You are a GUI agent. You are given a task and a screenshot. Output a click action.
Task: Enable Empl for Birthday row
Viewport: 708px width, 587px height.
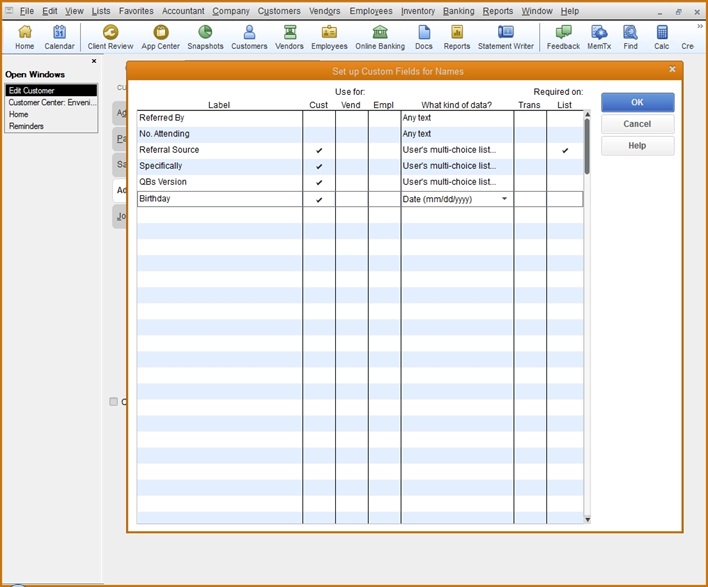[x=384, y=199]
